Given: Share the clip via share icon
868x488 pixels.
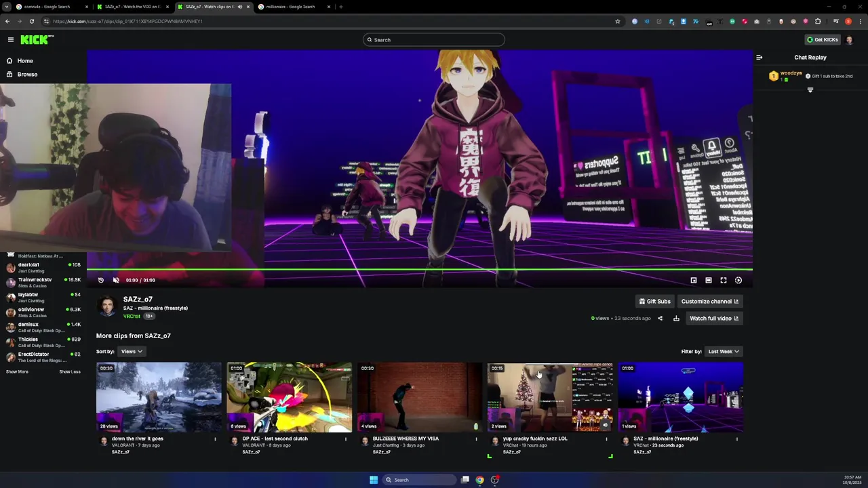Looking at the screenshot, I should [660, 319].
